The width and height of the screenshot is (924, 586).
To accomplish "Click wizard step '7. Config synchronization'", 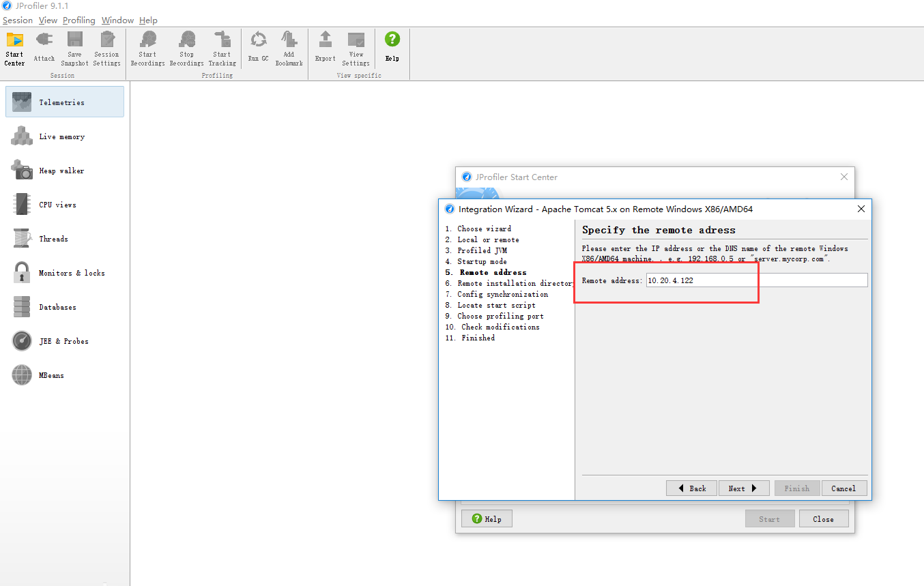I will (497, 294).
